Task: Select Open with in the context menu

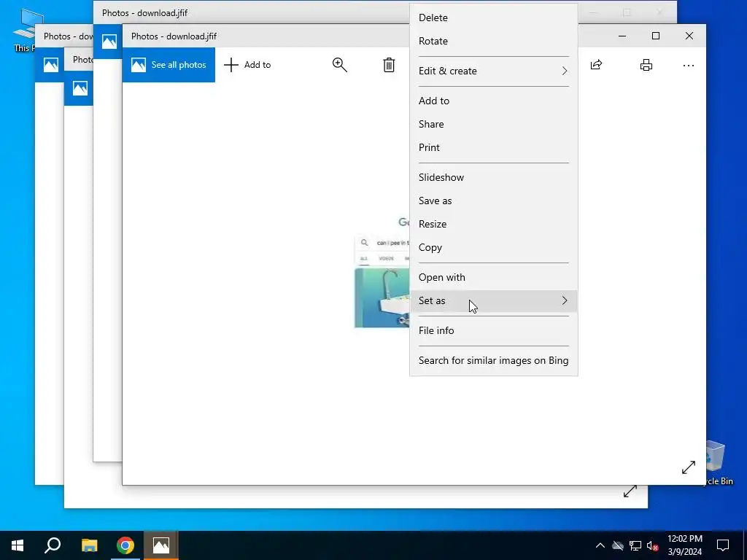Action: coord(494,277)
